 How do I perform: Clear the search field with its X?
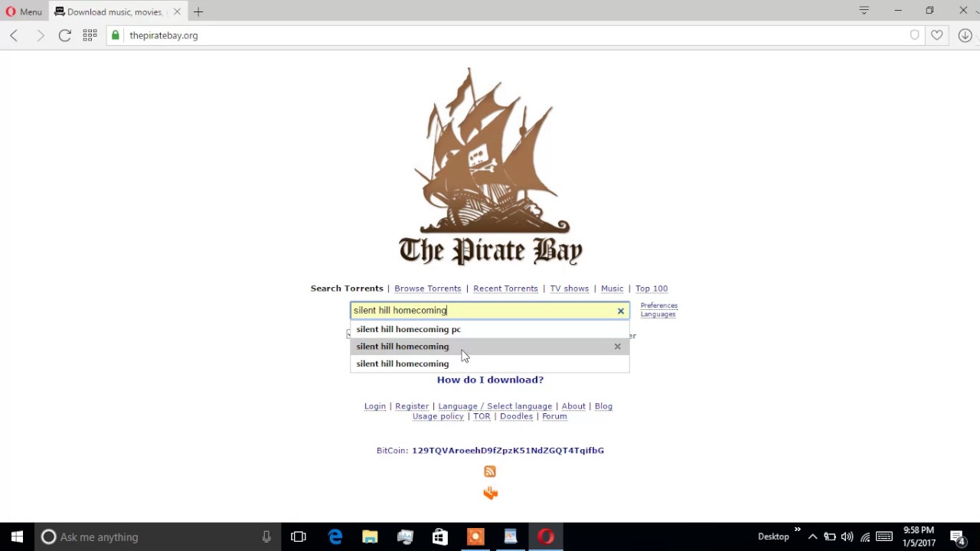(621, 311)
